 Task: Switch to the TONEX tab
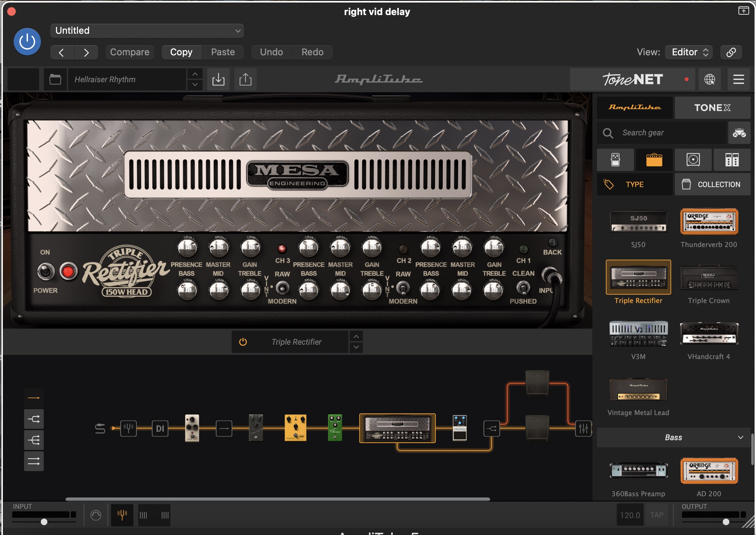click(x=712, y=108)
